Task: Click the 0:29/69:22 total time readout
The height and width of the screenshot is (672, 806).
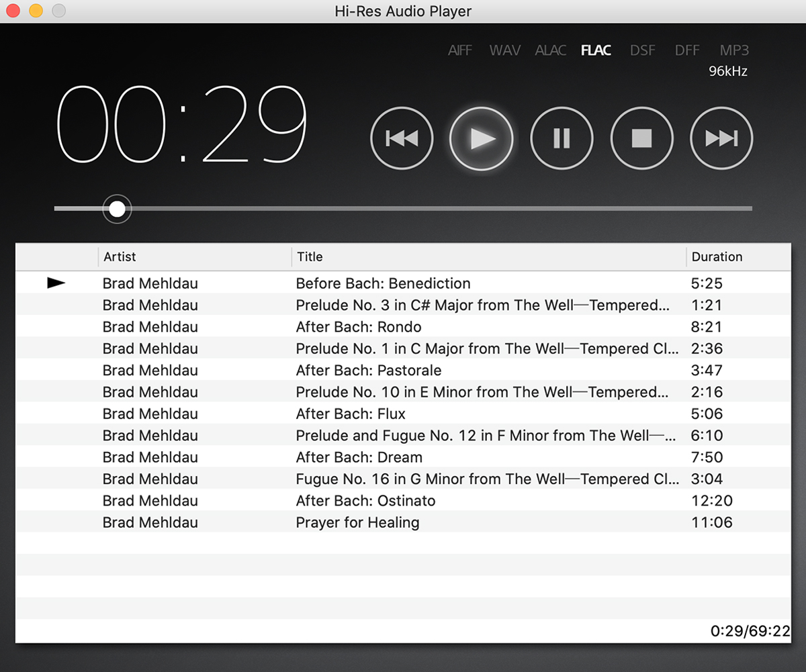Action: coord(750,631)
